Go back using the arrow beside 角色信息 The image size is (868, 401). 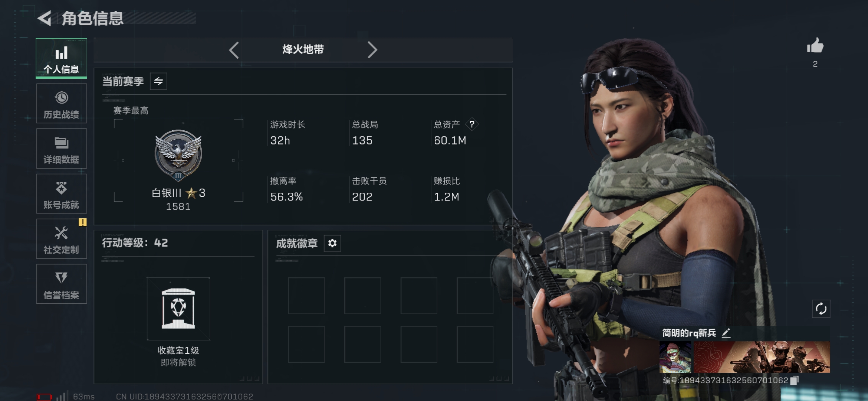pos(45,18)
